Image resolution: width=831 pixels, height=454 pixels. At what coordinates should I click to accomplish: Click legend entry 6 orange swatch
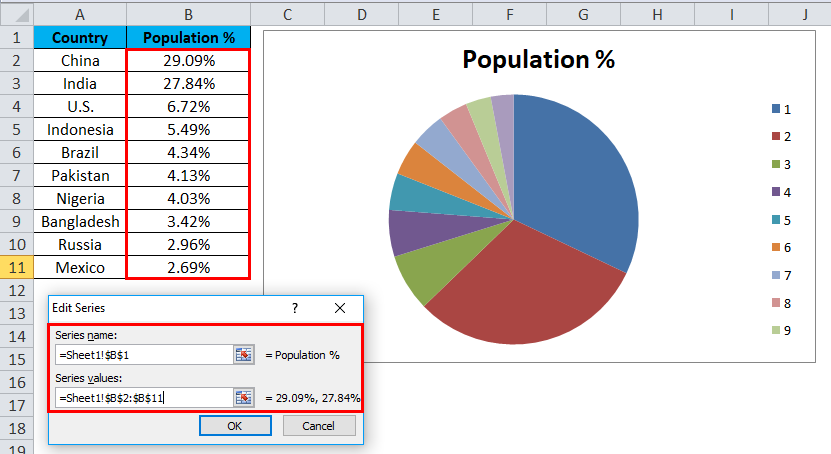tap(776, 247)
